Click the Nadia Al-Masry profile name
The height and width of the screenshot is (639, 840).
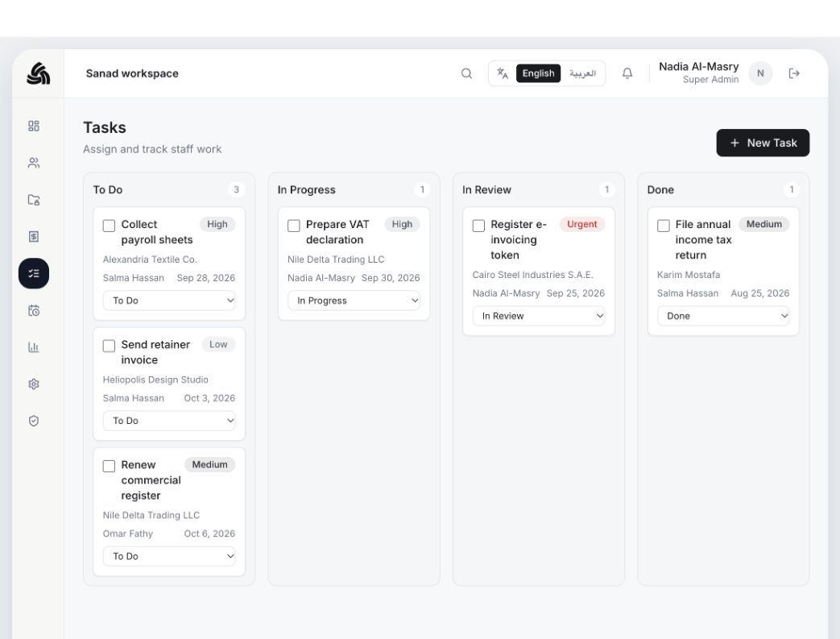[698, 66]
